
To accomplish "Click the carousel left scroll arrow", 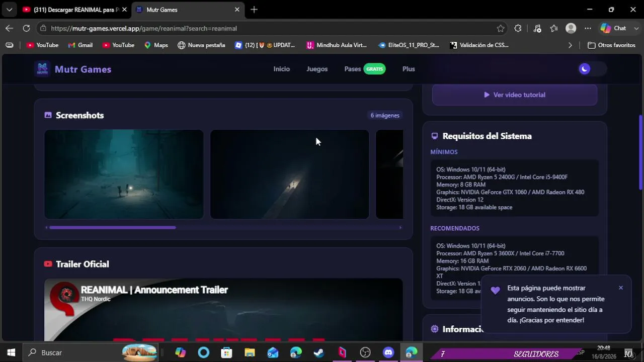I will point(47,228).
